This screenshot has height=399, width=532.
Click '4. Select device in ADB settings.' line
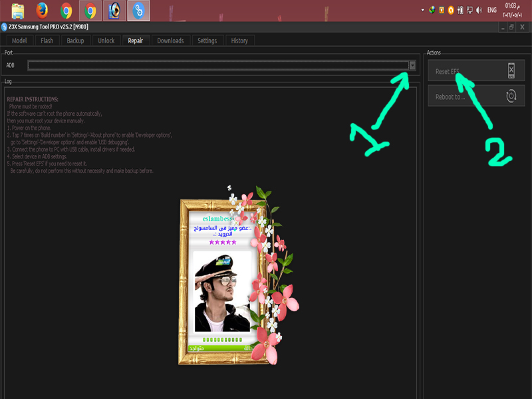click(x=37, y=156)
